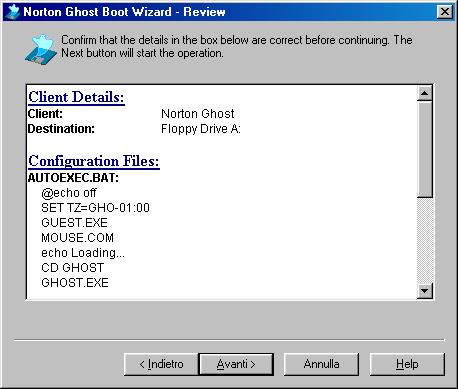Cancel the wizard with Annulla
458x389 pixels.
click(321, 364)
